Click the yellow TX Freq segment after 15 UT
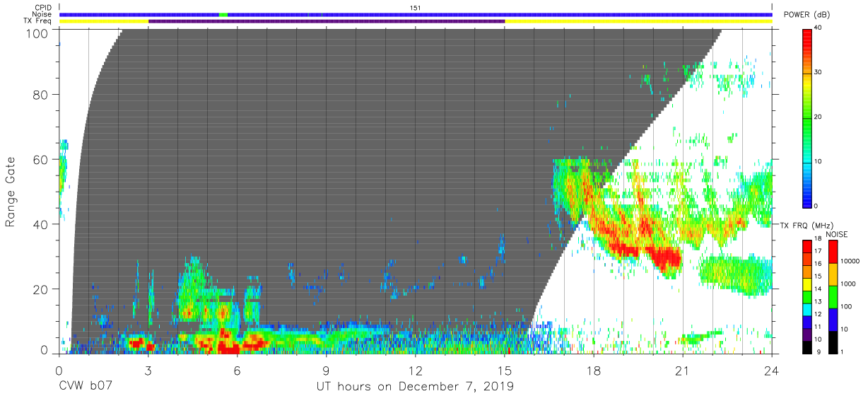868x401 pixels. pyautogui.click(x=638, y=21)
